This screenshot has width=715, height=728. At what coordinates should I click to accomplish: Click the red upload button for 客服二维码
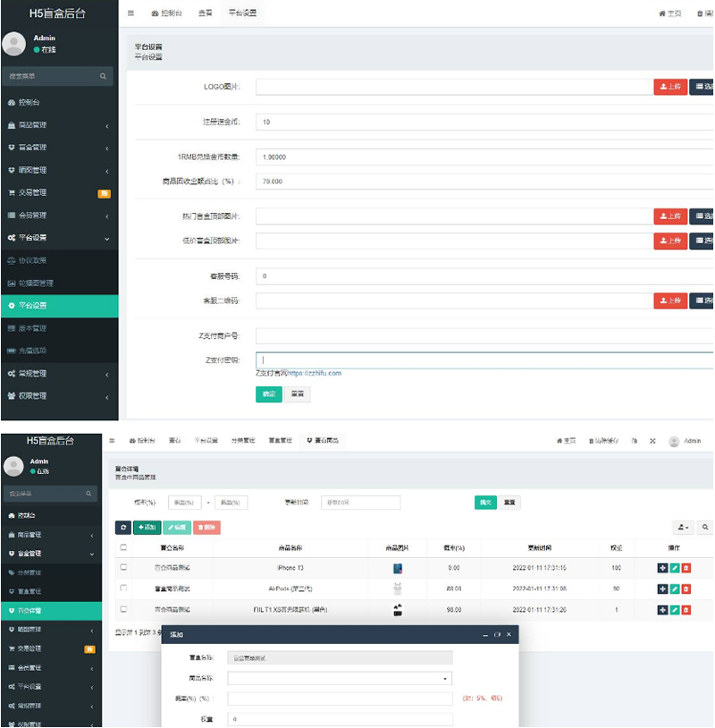point(669,301)
